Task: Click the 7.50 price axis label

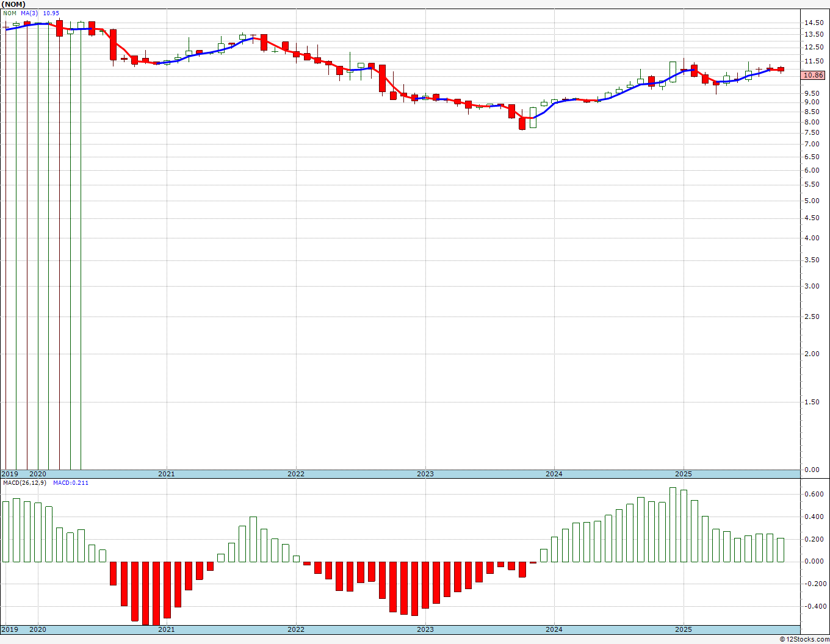Action: point(813,132)
